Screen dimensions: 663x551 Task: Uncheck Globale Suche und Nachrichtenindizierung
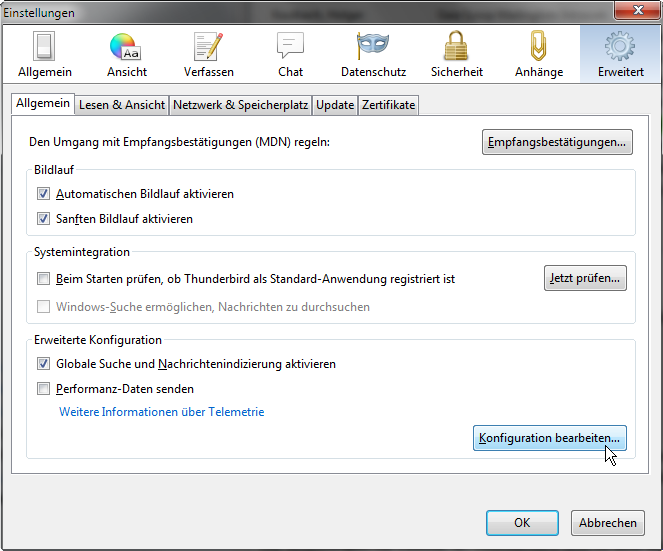43,365
